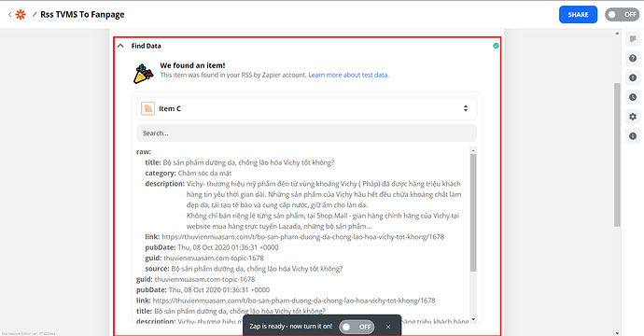Toggle the Zap OFF switch in header
The image size is (644, 336).
tap(622, 14)
